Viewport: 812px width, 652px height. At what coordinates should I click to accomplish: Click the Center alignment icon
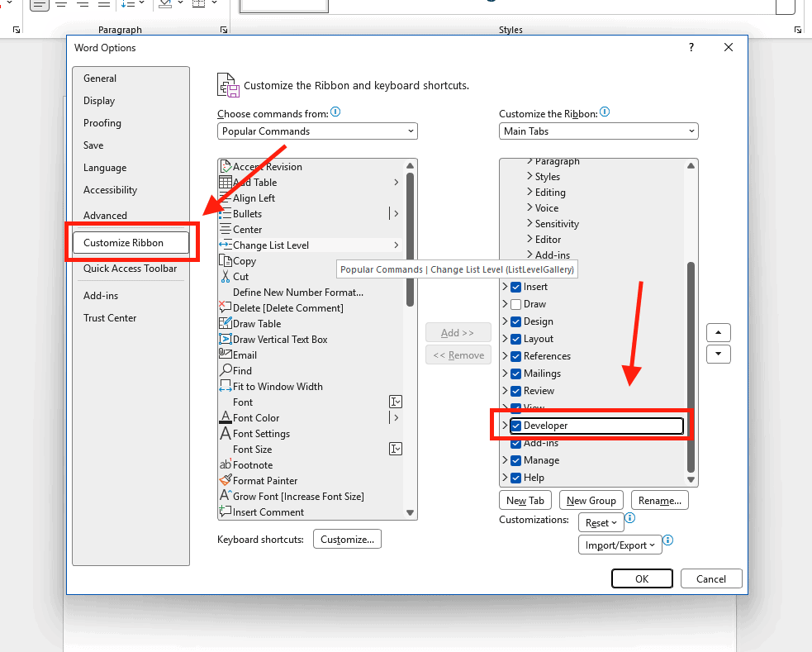click(226, 230)
